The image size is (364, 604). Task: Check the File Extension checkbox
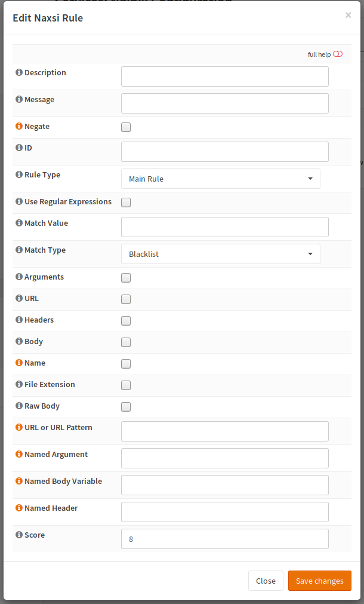click(x=126, y=385)
